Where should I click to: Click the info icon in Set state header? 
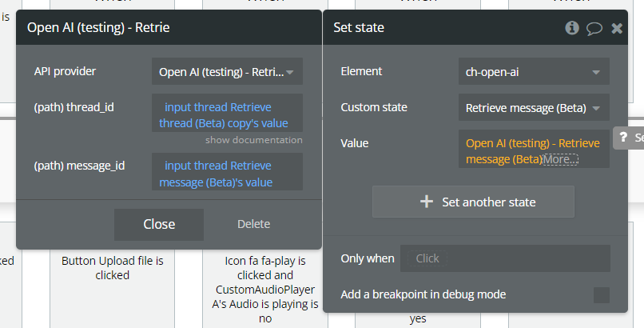(x=572, y=28)
